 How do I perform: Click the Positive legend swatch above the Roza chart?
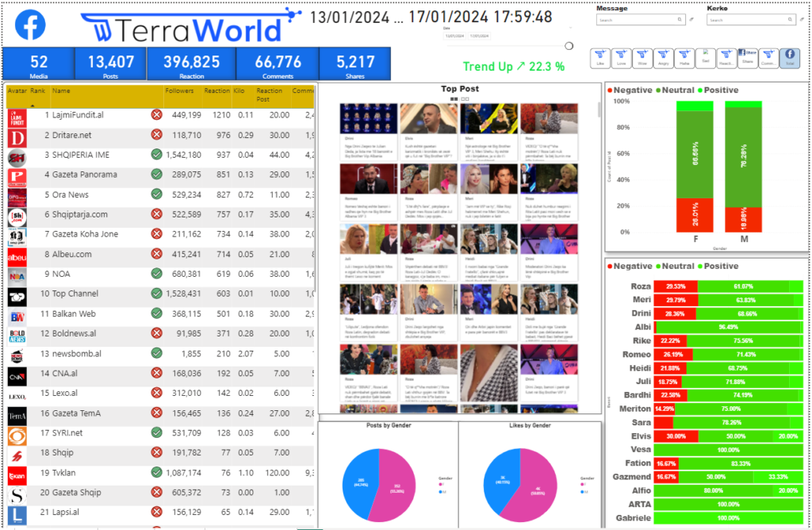[x=701, y=267]
